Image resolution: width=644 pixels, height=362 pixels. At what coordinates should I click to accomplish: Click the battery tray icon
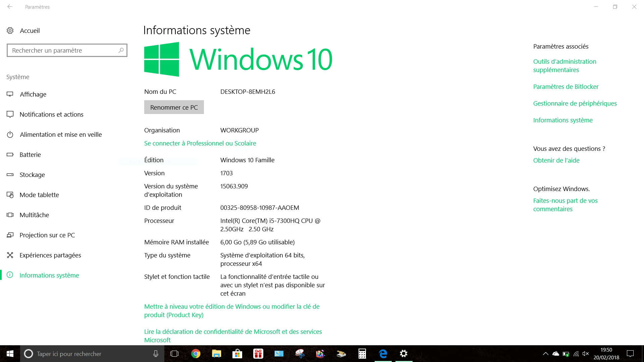tap(566, 354)
